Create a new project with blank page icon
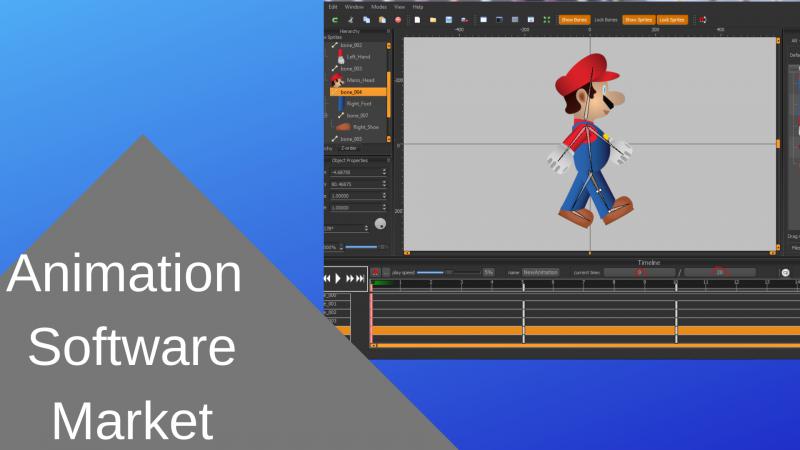 [x=417, y=20]
